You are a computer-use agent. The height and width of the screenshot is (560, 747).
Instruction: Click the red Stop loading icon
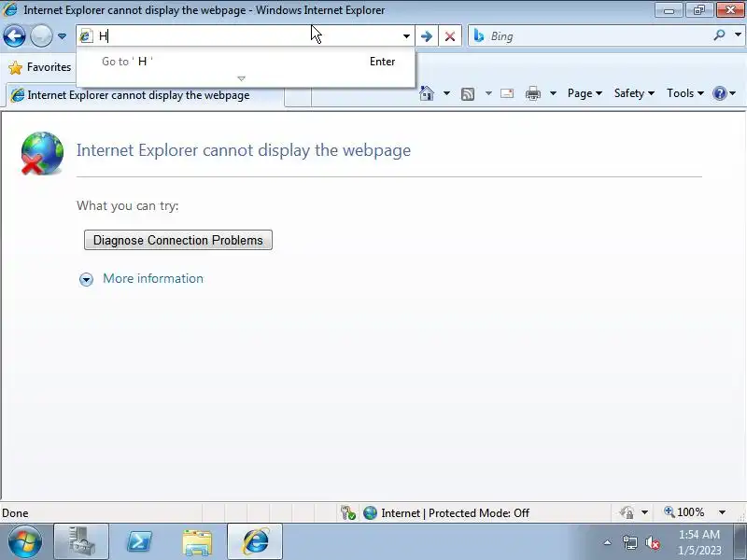(x=450, y=36)
